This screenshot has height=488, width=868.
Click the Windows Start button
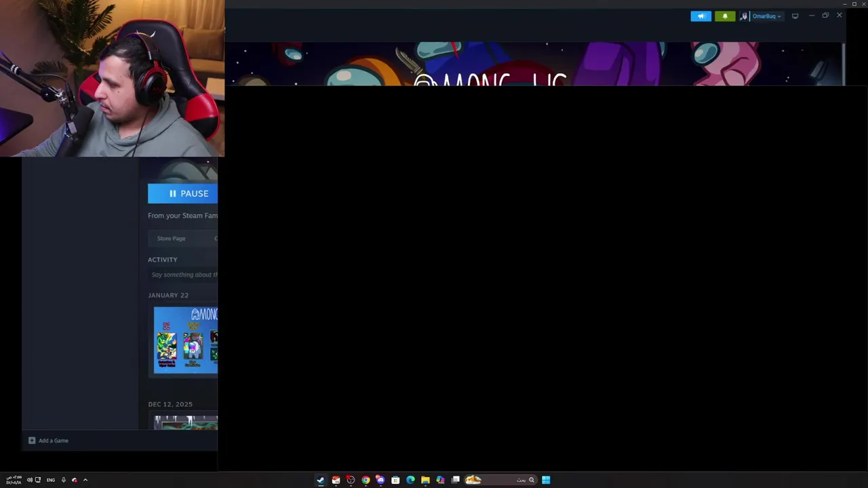tap(546, 480)
